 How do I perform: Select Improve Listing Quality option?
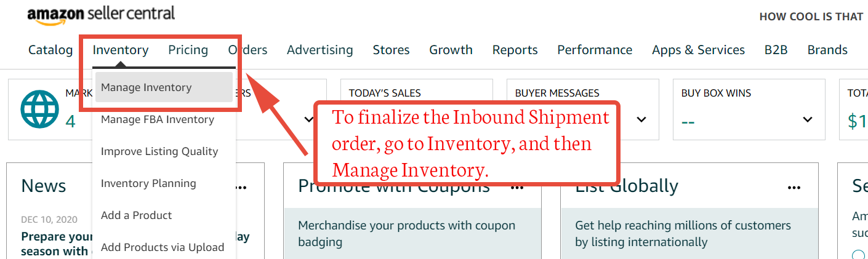pyautogui.click(x=159, y=151)
